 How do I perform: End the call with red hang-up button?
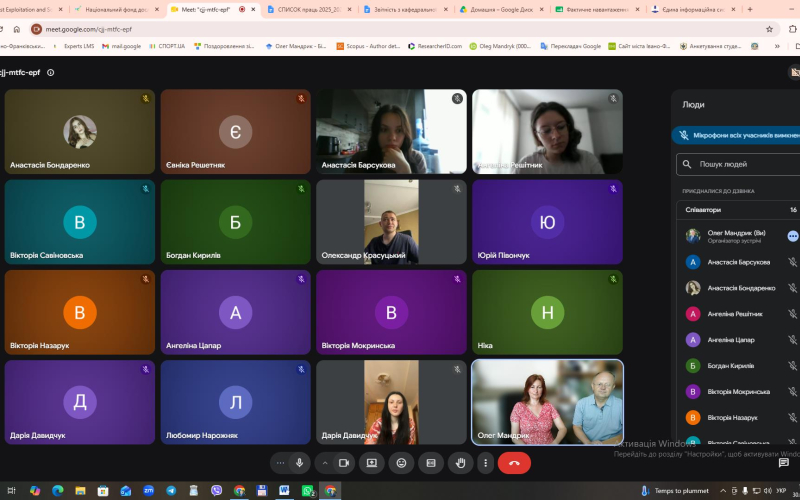point(514,463)
